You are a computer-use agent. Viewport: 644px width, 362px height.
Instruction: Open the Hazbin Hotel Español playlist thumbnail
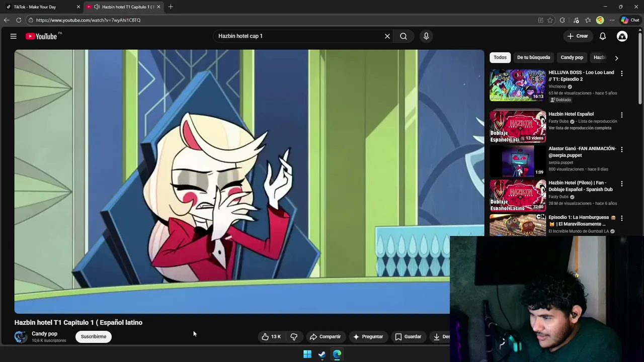coord(518,127)
